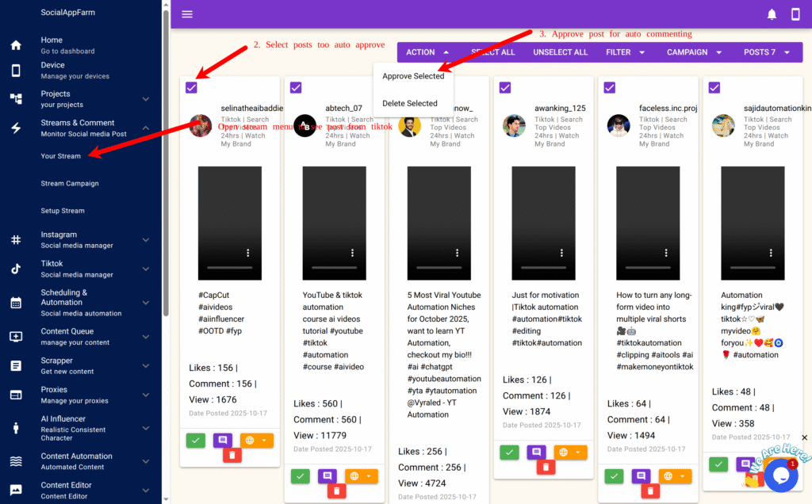Toggle checkbox on sajidautomationking post card
The image size is (812, 504).
click(714, 87)
